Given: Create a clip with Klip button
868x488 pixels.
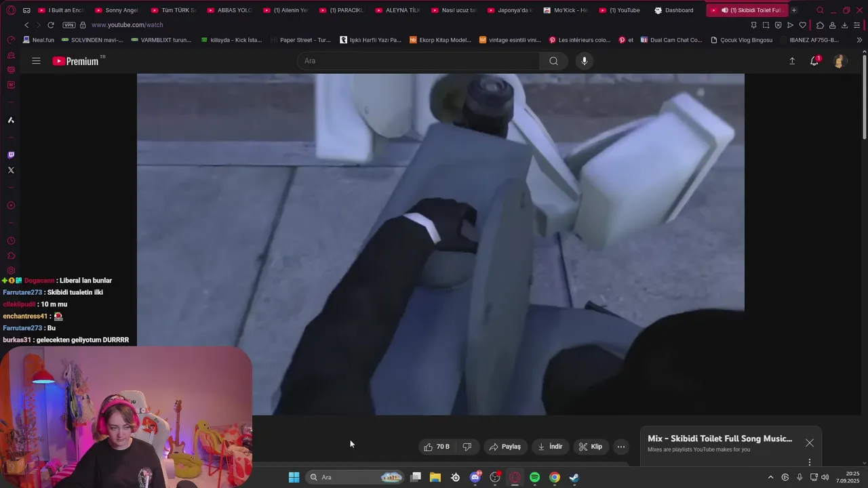Looking at the screenshot, I should click(591, 447).
